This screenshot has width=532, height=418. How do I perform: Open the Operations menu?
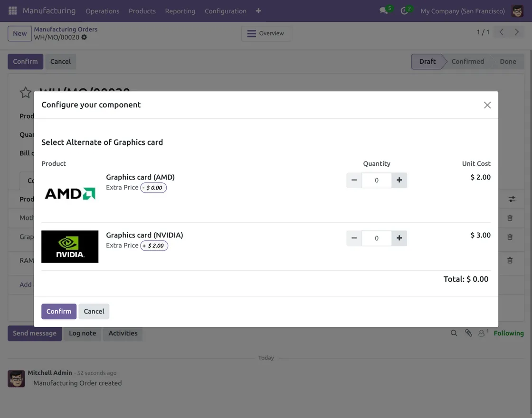tap(103, 11)
